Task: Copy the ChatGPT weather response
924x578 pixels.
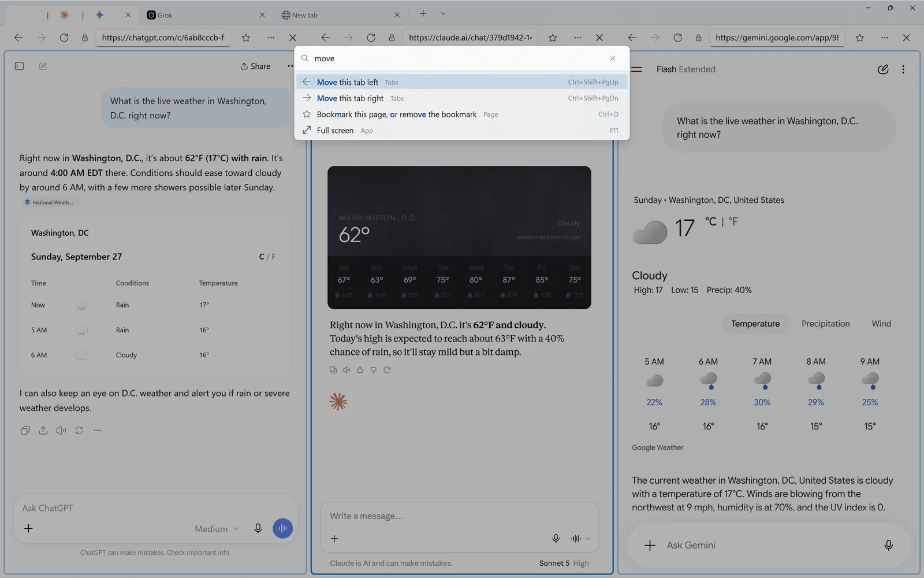Action: [25, 430]
